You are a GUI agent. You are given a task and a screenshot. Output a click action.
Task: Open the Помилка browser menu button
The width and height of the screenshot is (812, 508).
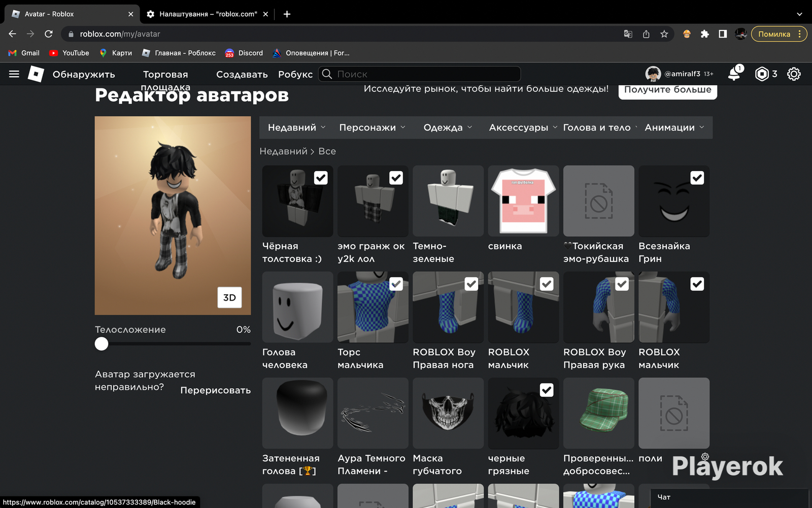779,34
